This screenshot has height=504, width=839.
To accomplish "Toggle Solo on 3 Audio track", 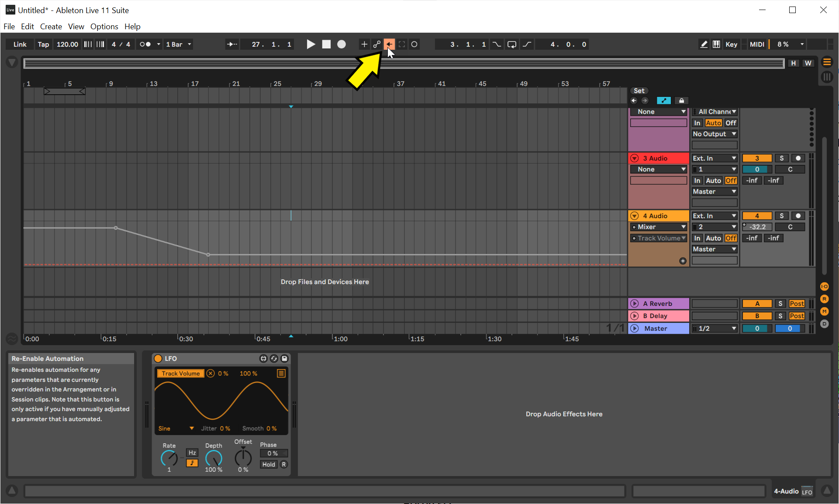I will (781, 158).
